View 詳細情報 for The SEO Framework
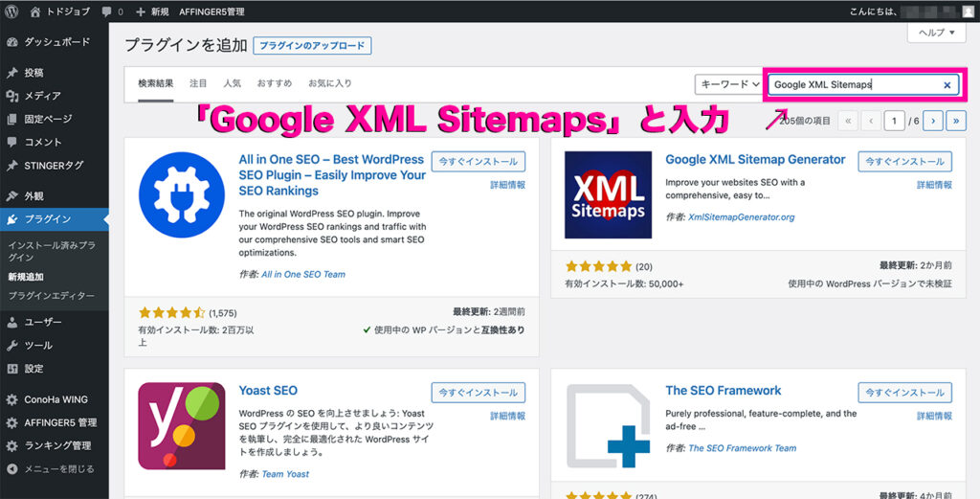Image resolution: width=980 pixels, height=499 pixels. [934, 416]
